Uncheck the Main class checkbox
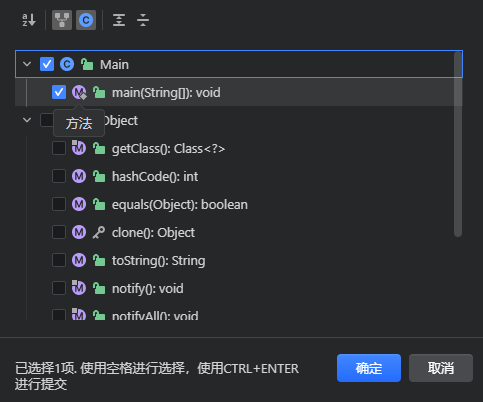 (47, 64)
